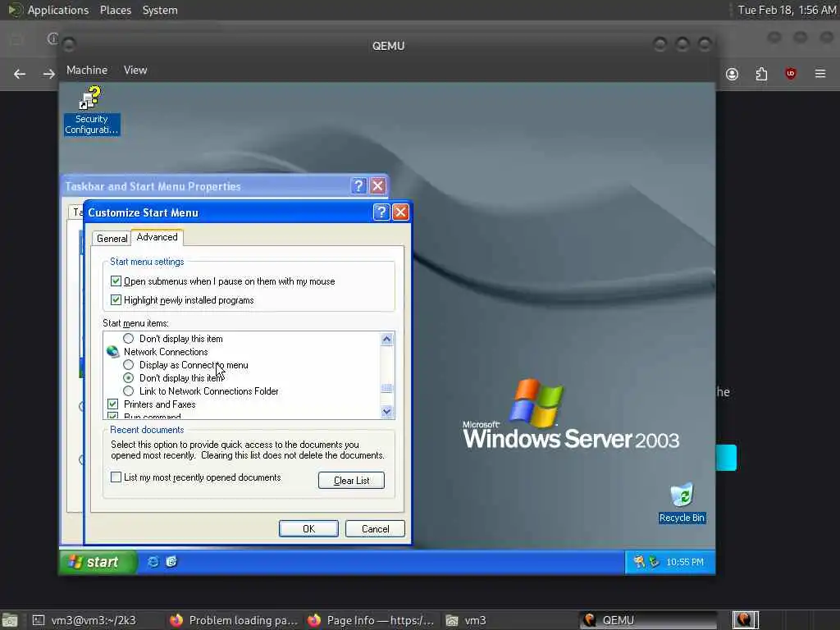Select the Advanced tab

[x=157, y=237]
